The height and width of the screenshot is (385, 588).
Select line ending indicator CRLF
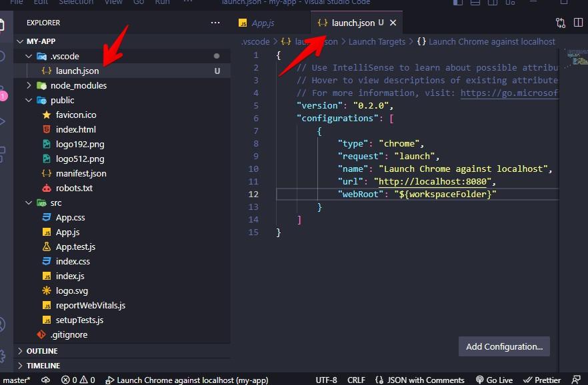357,380
